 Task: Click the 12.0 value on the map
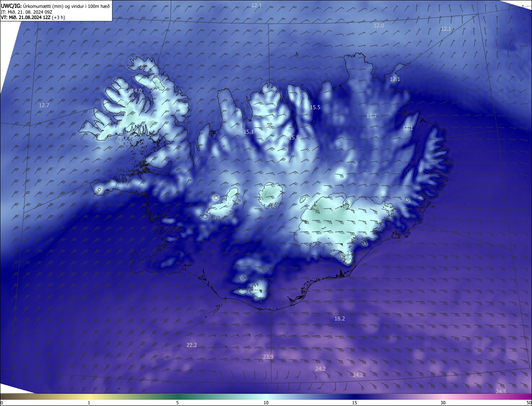[x=379, y=26]
